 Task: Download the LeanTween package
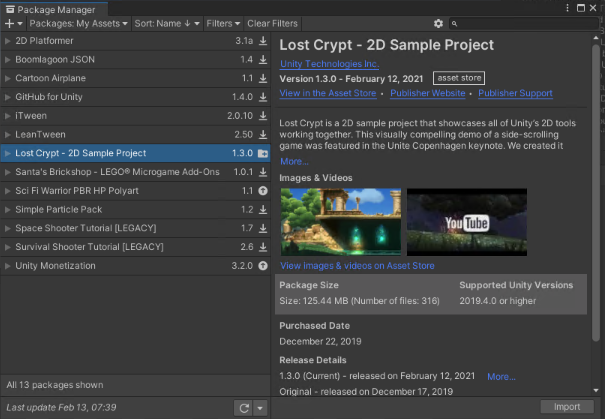click(x=263, y=134)
